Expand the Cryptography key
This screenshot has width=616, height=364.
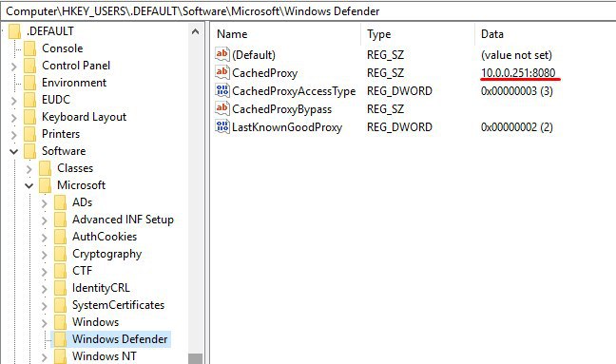coord(44,255)
